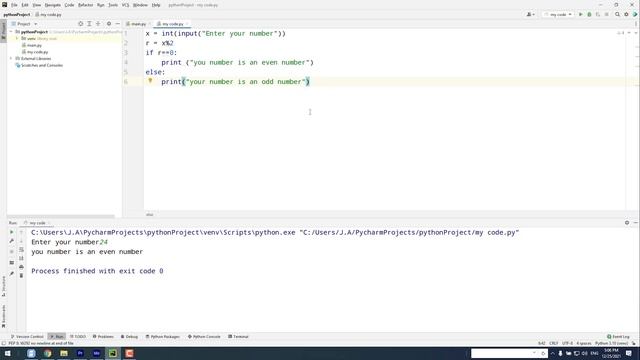Clear console output with the trash icon

21,276
